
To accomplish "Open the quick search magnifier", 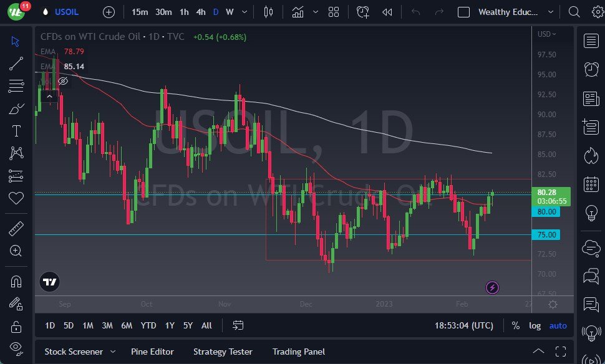I will pos(574,12).
